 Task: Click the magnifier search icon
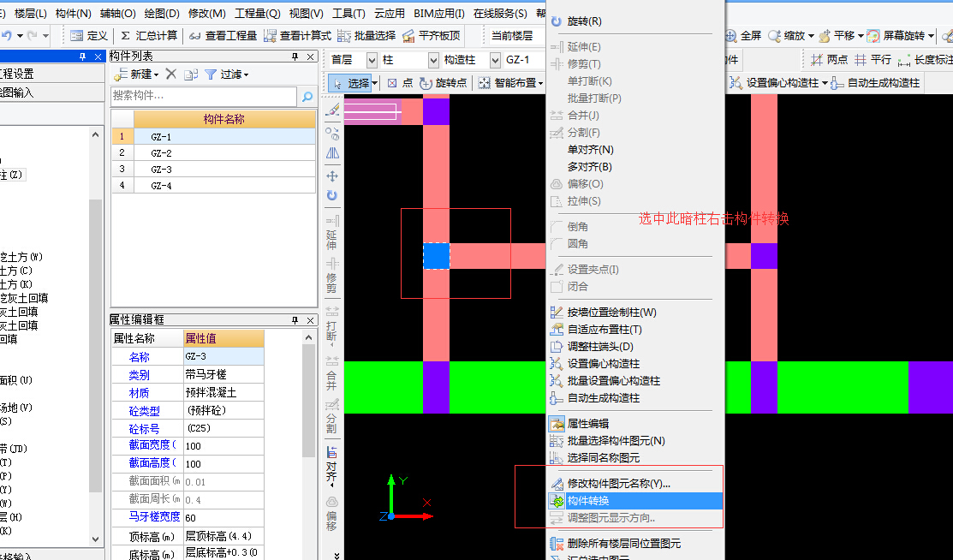(307, 96)
